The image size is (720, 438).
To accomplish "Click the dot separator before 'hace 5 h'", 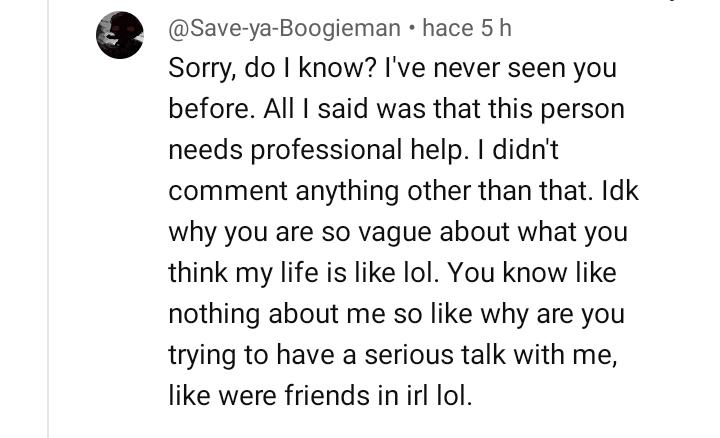I will point(411,29).
